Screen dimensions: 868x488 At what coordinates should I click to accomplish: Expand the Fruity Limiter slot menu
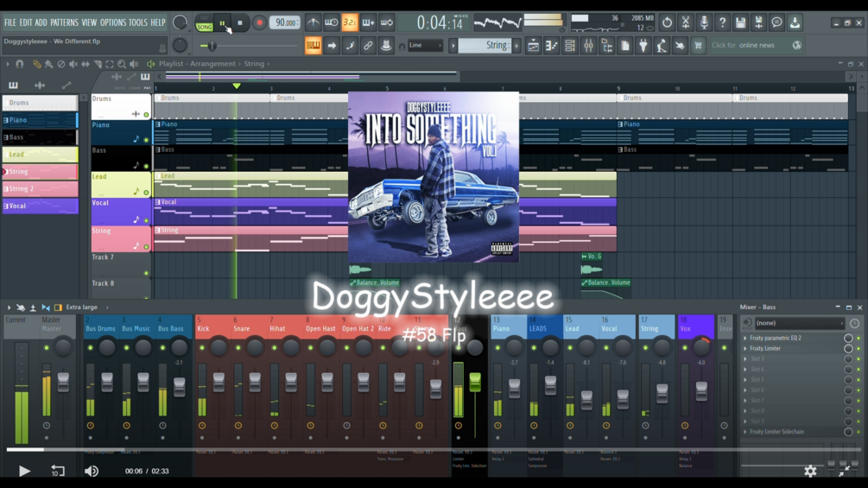[745, 349]
